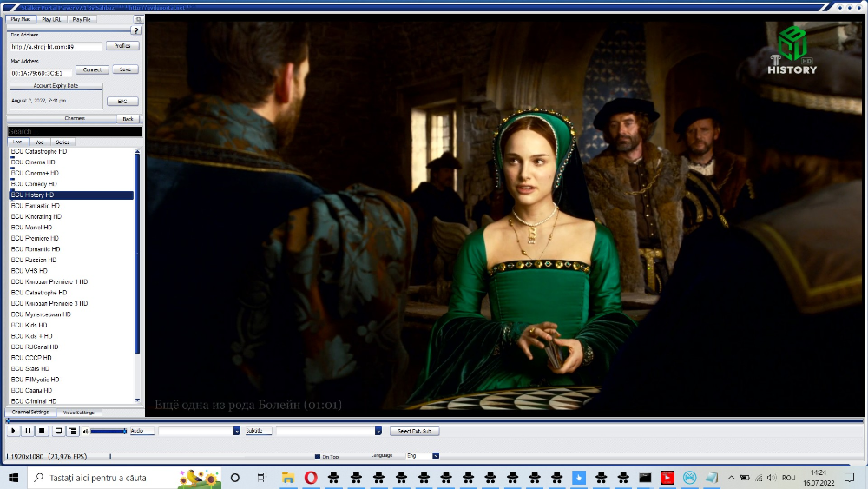Viewport: 868px width, 489px height.
Task: Select the Live tab
Action: [17, 142]
